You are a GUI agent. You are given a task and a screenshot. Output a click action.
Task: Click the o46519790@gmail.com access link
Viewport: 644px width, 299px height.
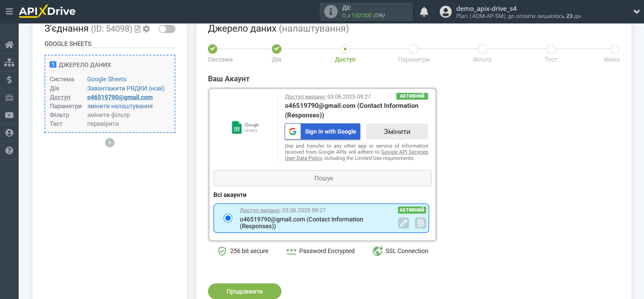click(x=120, y=97)
